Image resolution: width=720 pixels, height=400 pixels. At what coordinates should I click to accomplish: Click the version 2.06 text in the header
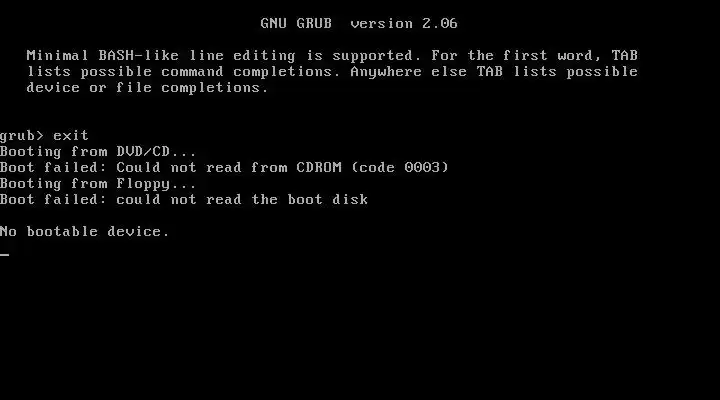coord(404,23)
